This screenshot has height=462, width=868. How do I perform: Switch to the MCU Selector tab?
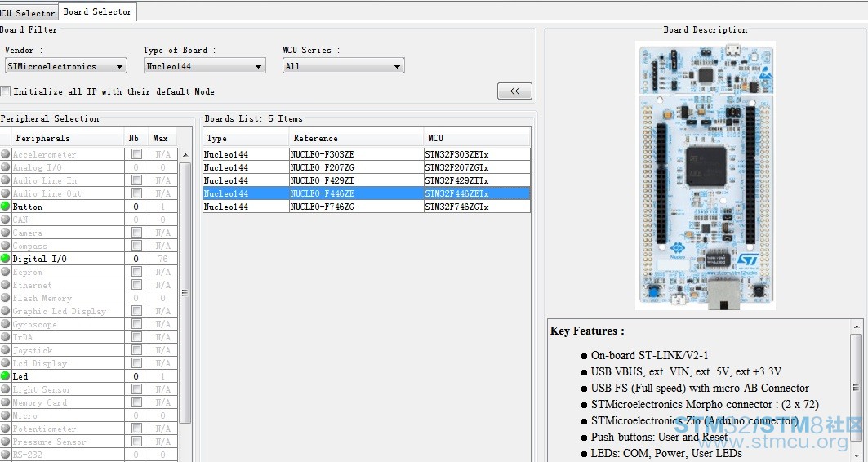coord(28,12)
